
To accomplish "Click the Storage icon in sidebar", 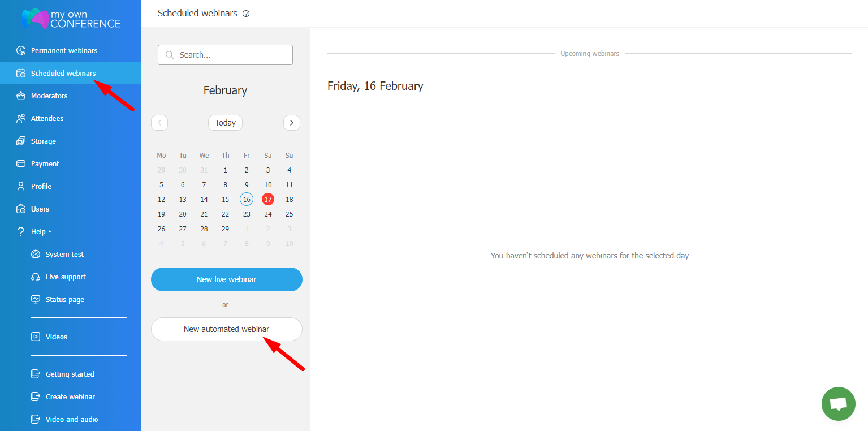I will click(x=21, y=141).
